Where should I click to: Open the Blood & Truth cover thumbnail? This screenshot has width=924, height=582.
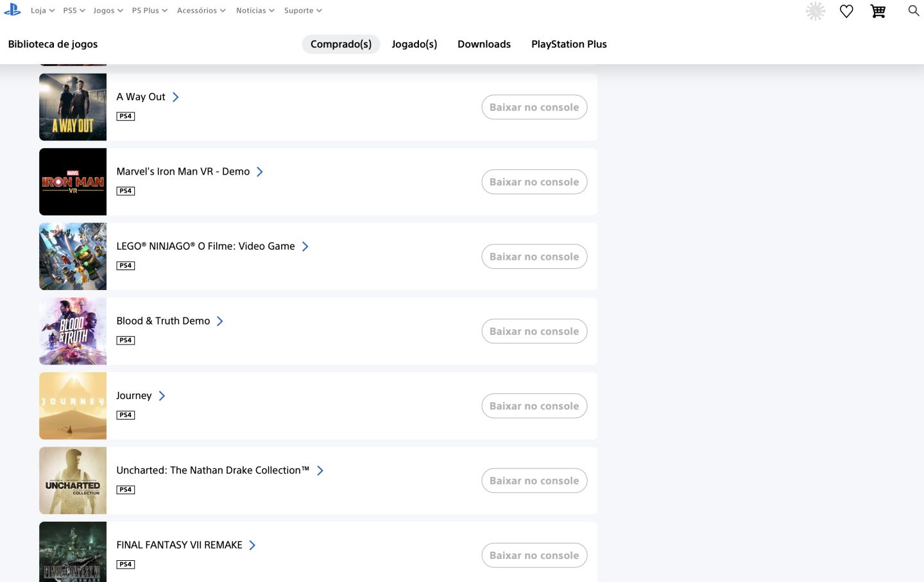click(73, 331)
